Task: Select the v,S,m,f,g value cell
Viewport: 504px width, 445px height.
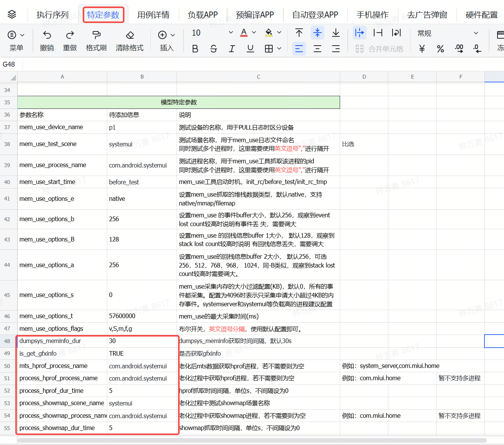Action: point(142,329)
